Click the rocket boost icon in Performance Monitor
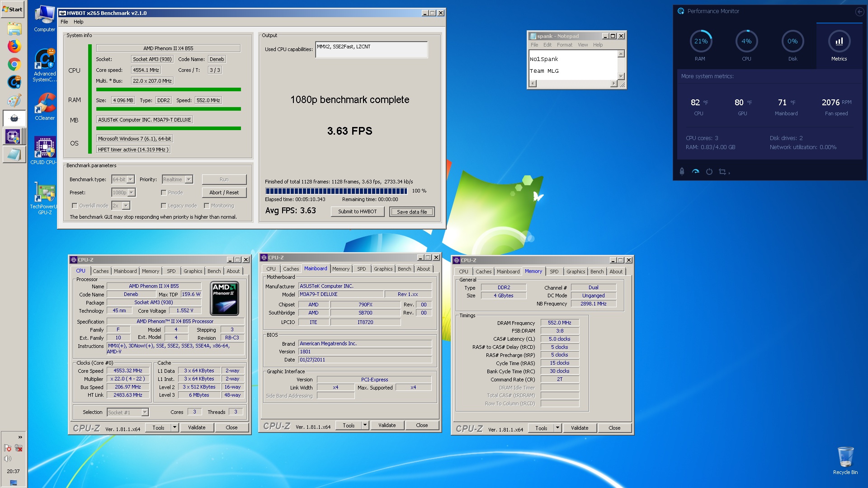 coord(682,171)
